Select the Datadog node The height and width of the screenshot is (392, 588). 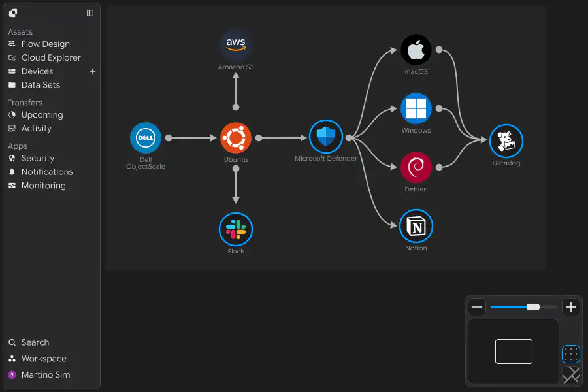coord(506,141)
